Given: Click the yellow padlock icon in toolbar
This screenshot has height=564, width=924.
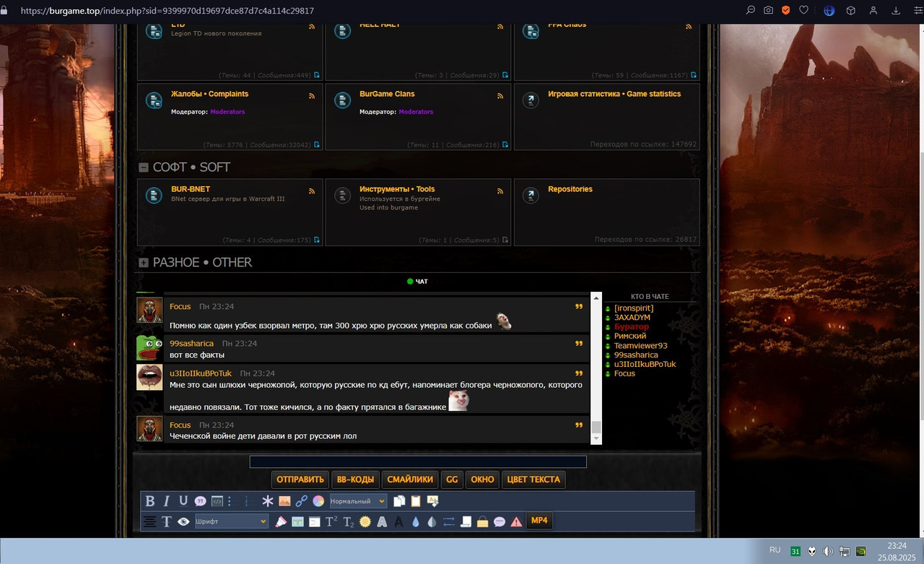Looking at the screenshot, I should (483, 521).
